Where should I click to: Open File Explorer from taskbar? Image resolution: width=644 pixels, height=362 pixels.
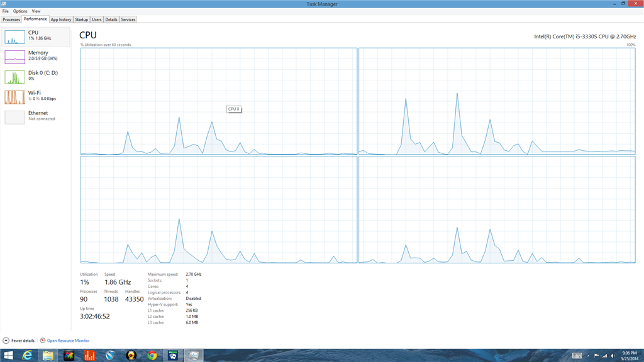[48, 356]
